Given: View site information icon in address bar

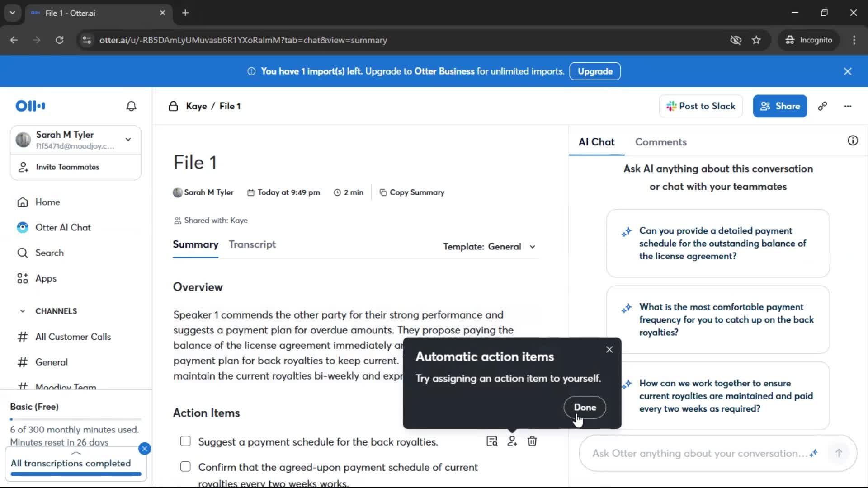Looking at the screenshot, I should 87,40.
